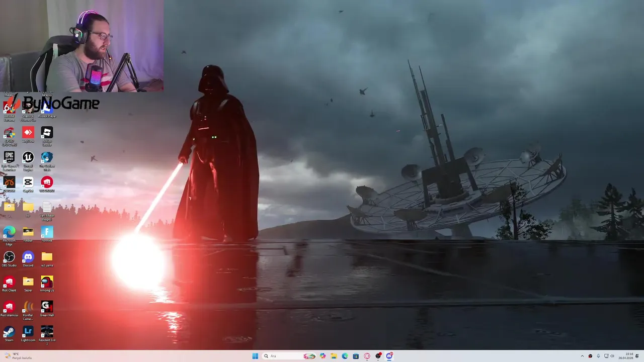Open the Sesler folder

click(x=28, y=284)
